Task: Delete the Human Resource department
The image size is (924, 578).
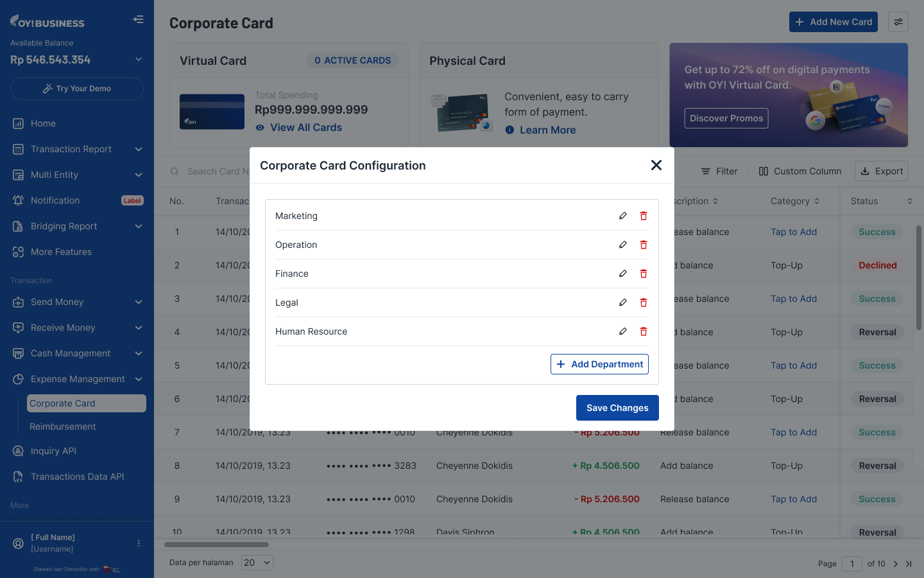Action: 643,331
